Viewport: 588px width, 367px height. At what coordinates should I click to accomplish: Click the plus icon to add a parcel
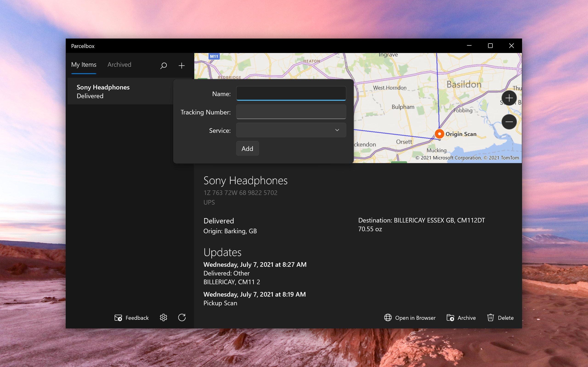tap(181, 66)
